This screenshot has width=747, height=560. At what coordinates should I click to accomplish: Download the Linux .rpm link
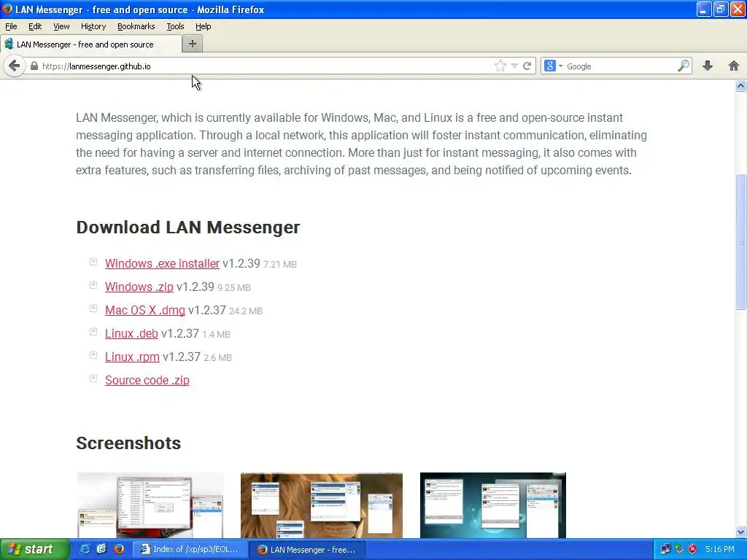(x=132, y=357)
